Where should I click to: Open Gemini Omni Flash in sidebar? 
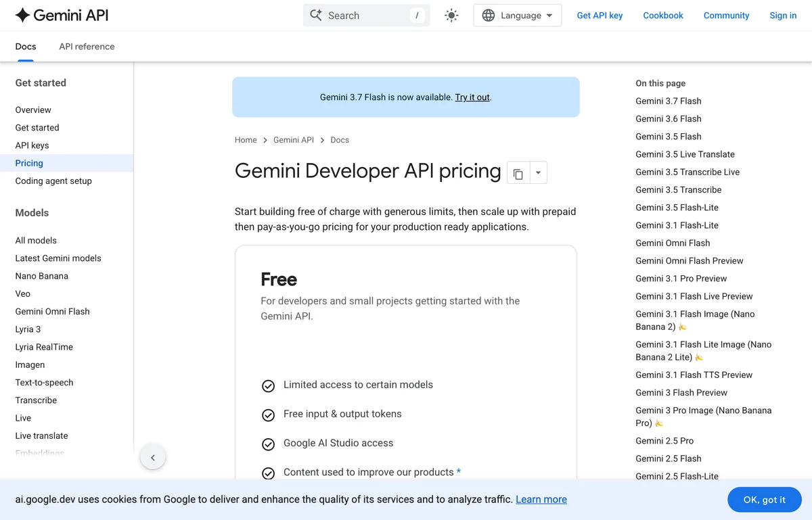pyautogui.click(x=52, y=311)
